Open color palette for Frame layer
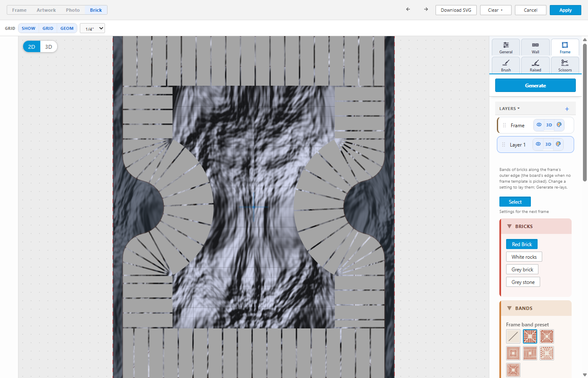This screenshot has height=378, width=588. pyautogui.click(x=559, y=125)
